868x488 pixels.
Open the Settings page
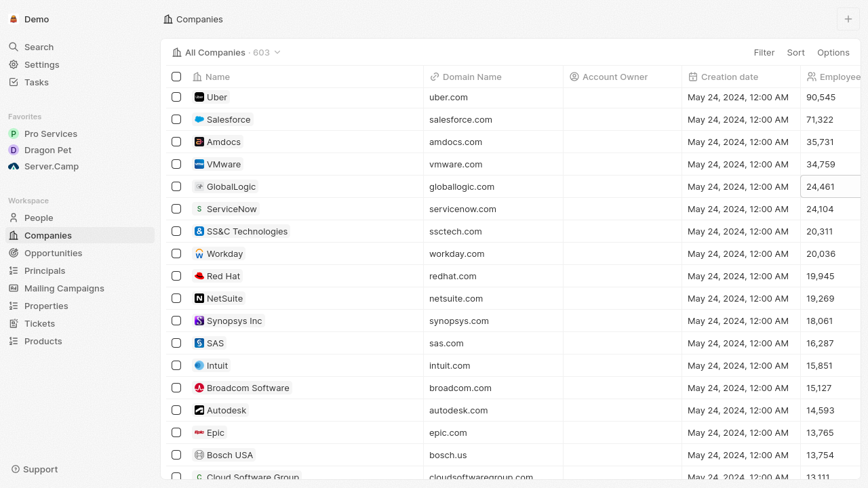point(80,64)
